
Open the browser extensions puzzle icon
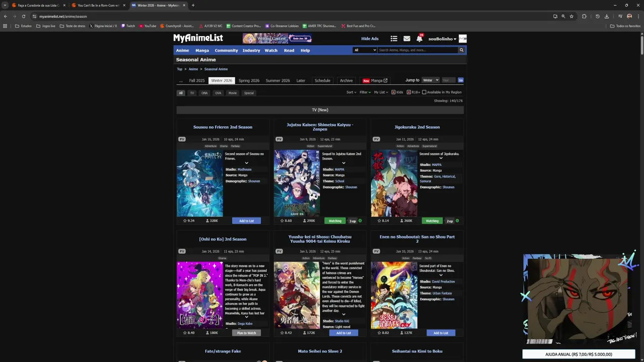pyautogui.click(x=584, y=16)
